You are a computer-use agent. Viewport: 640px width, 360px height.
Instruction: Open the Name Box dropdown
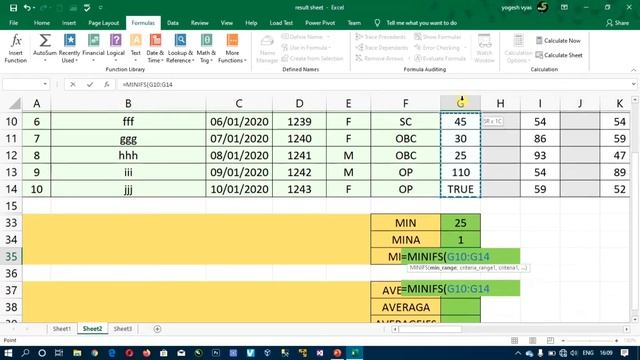[45, 84]
